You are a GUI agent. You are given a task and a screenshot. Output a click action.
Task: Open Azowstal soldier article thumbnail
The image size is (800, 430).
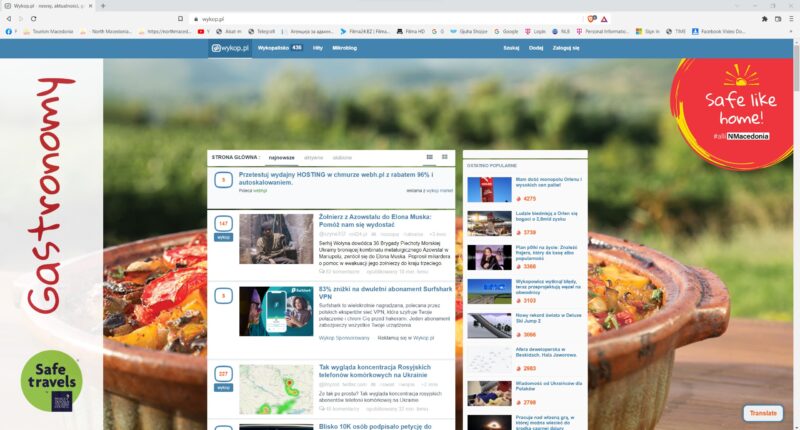[x=276, y=239]
